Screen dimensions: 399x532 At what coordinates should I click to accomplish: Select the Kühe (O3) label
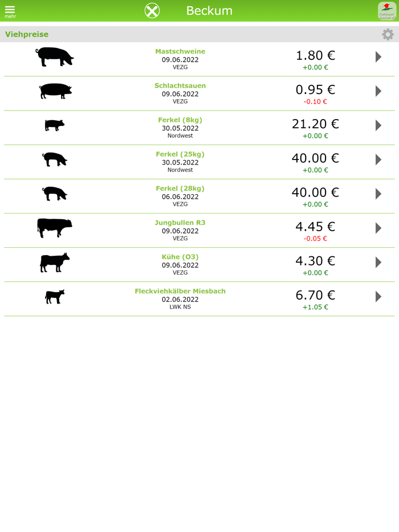[x=180, y=257]
